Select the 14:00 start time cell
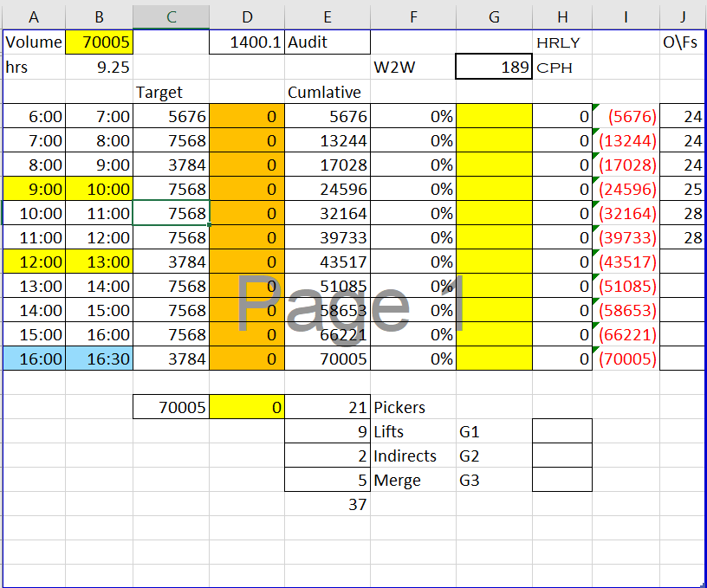The image size is (707, 588). click(x=34, y=310)
